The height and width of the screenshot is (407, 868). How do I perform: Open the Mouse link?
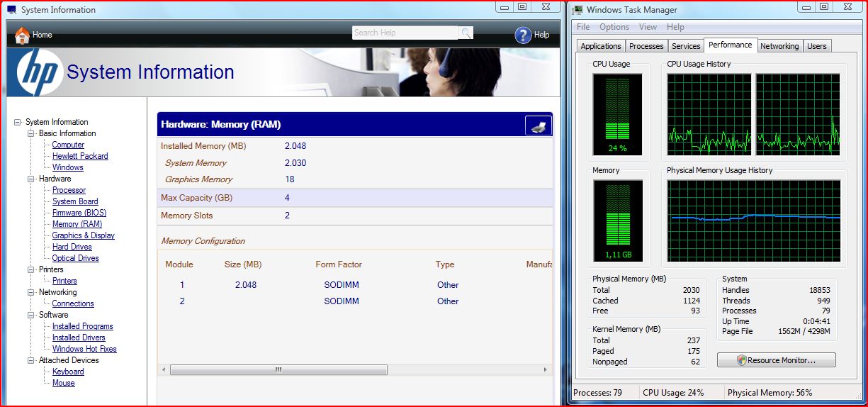[x=64, y=383]
